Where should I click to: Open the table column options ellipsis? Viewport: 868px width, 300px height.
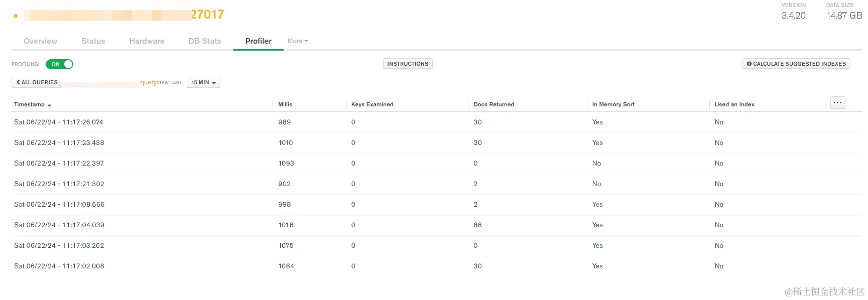click(837, 103)
